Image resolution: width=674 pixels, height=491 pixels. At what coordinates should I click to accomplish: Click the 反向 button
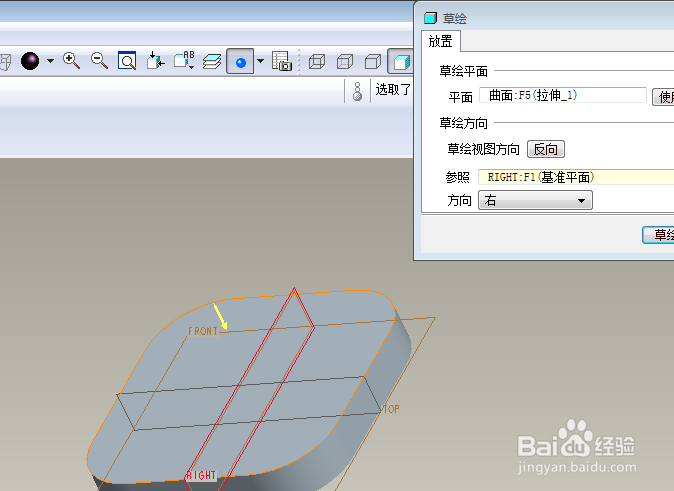(x=545, y=149)
